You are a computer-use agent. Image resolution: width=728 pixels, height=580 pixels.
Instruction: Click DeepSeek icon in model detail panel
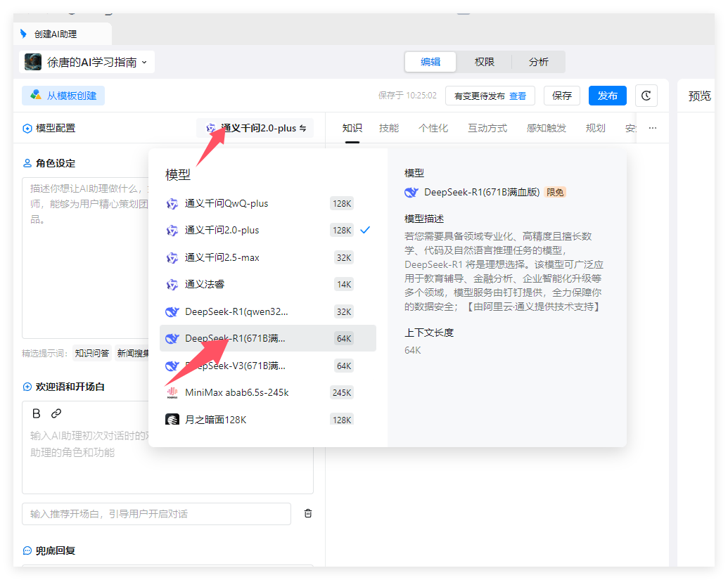411,193
